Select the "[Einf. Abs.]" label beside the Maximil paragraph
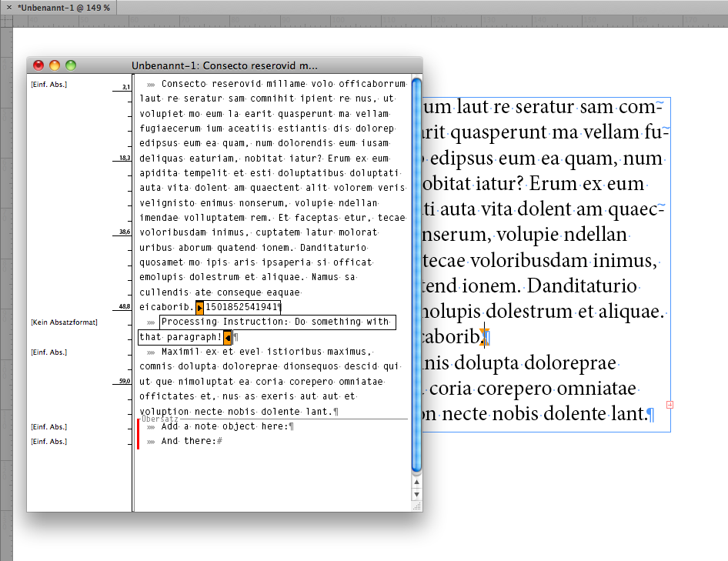728x561 pixels. (x=50, y=351)
